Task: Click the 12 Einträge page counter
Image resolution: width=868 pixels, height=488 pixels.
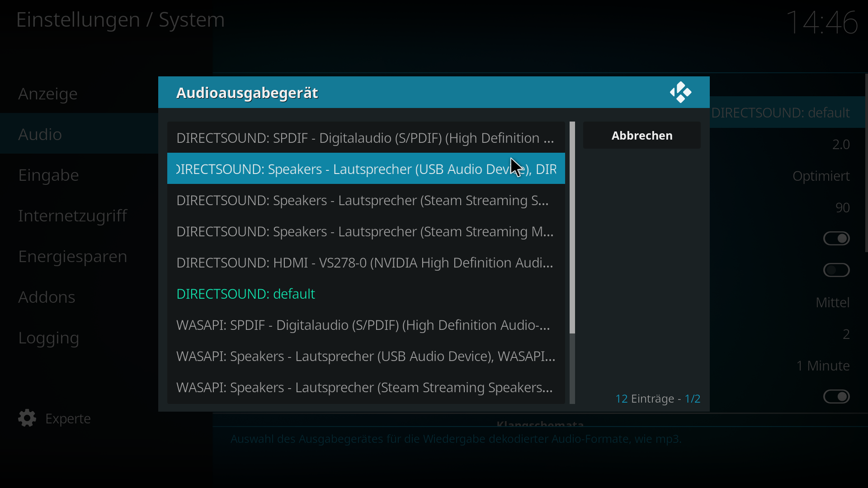Action: [x=658, y=399]
